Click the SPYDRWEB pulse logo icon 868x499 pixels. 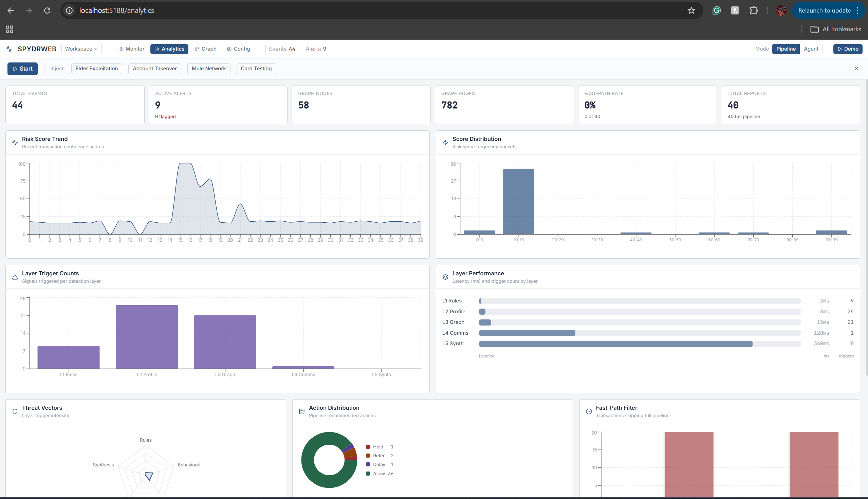coord(9,49)
